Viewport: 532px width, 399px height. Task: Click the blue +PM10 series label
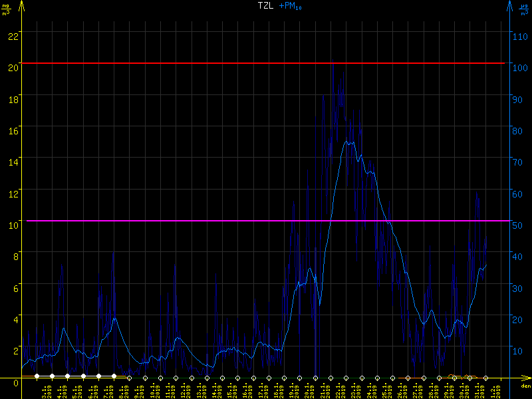tap(290, 6)
